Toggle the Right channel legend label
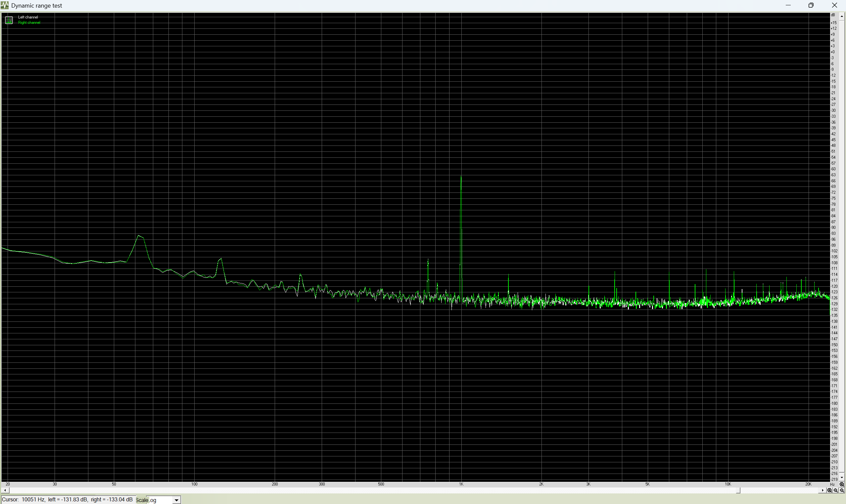846x504 pixels. coord(29,22)
